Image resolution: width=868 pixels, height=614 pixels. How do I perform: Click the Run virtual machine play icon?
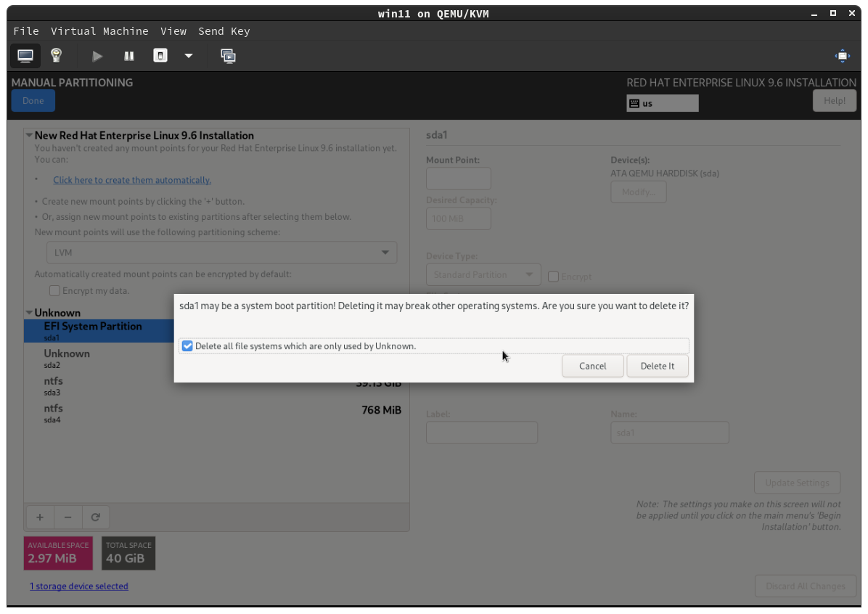(97, 56)
